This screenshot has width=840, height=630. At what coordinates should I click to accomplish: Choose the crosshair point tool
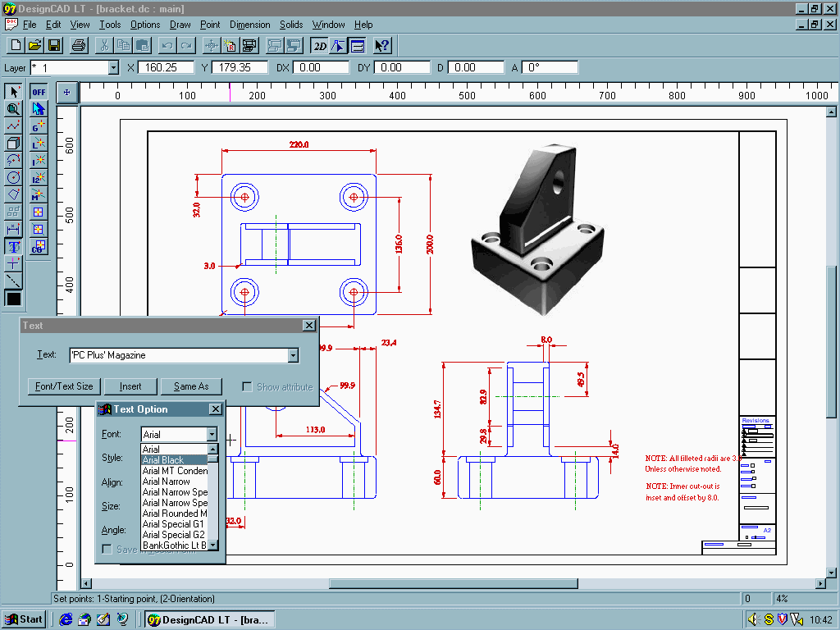tap(13, 263)
